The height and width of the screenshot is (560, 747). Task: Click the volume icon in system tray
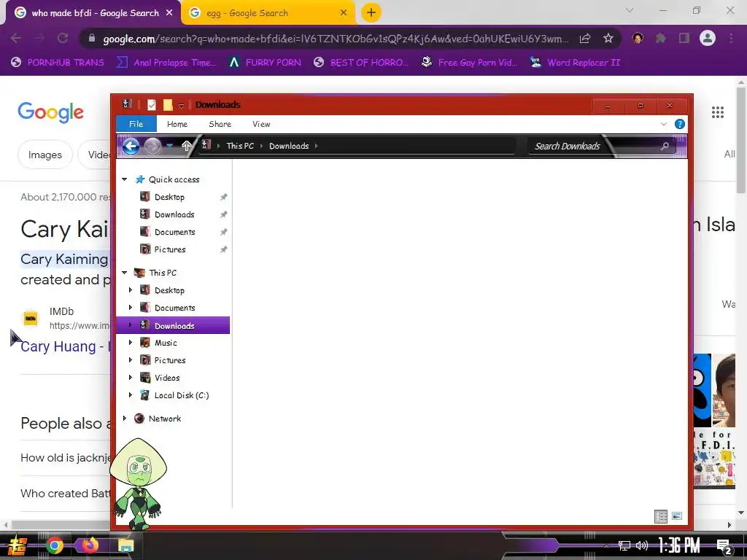click(642, 545)
